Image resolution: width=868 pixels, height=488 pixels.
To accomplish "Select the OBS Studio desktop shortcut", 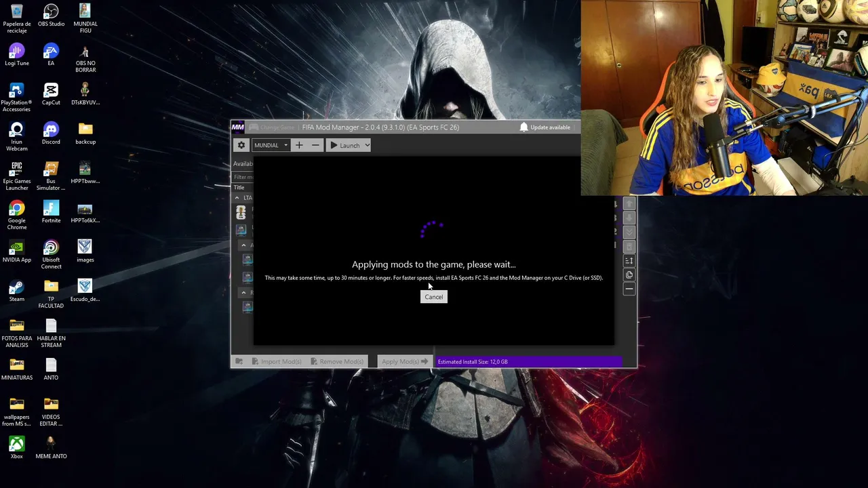I will click(51, 16).
